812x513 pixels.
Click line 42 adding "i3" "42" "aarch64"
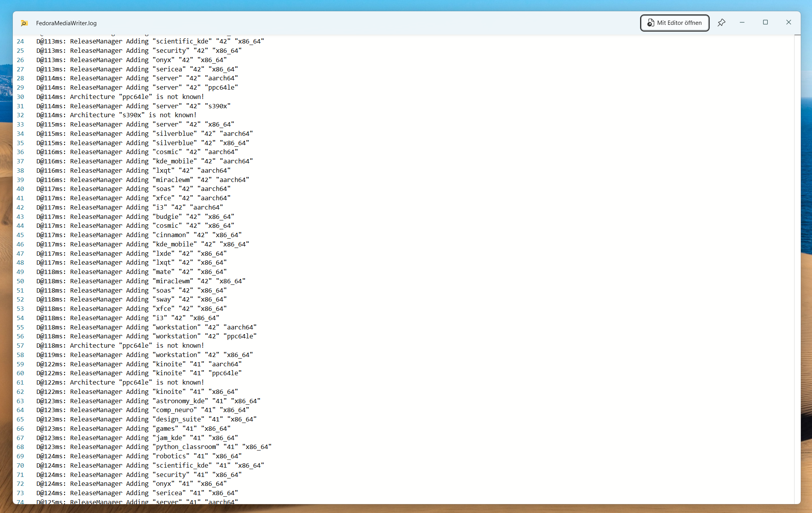point(130,208)
